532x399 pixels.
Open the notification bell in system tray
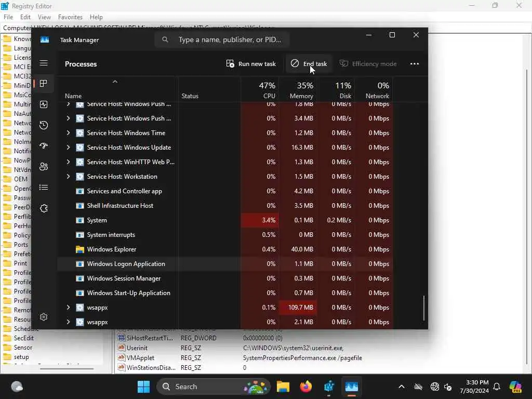pyautogui.click(x=496, y=387)
